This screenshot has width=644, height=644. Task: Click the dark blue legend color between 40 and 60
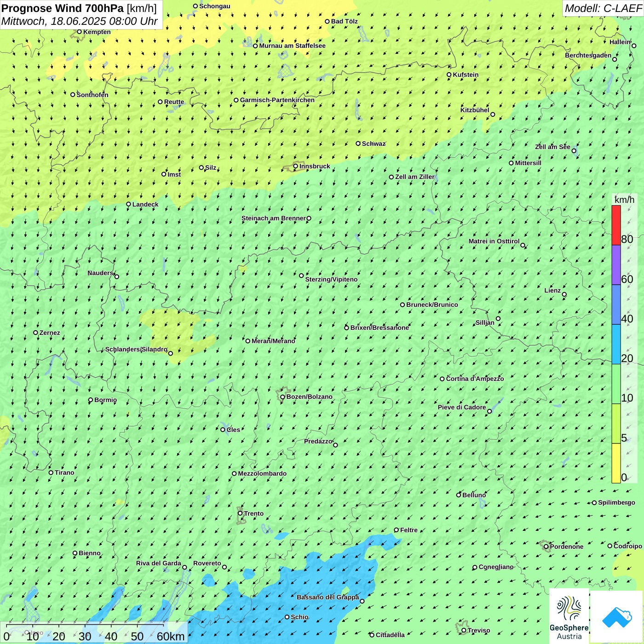pyautogui.click(x=616, y=305)
